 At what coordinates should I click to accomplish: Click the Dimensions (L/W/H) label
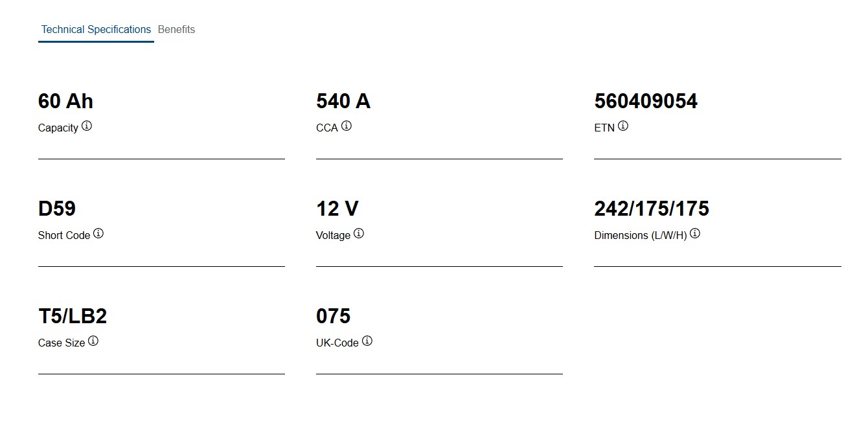point(640,236)
